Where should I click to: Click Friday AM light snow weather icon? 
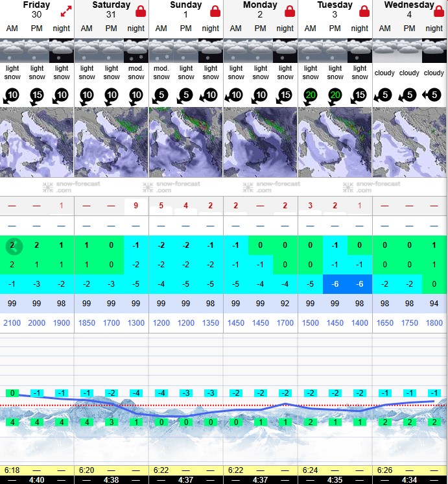pyautogui.click(x=12, y=51)
